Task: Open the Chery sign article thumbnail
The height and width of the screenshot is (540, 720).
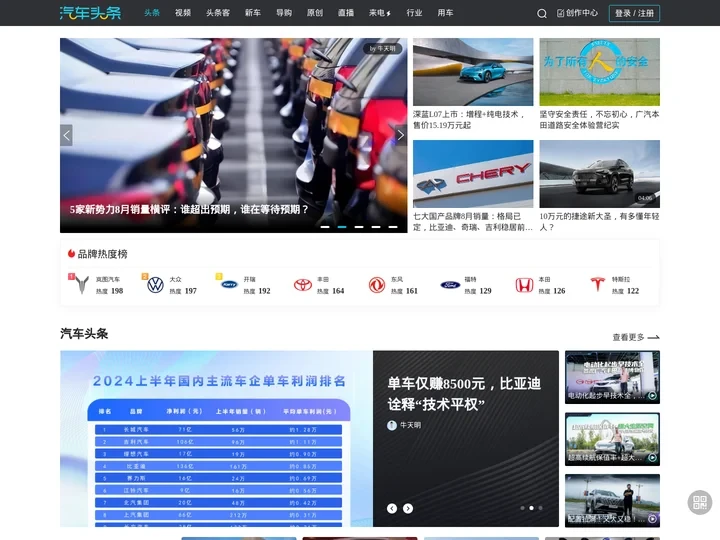Action: [473, 174]
